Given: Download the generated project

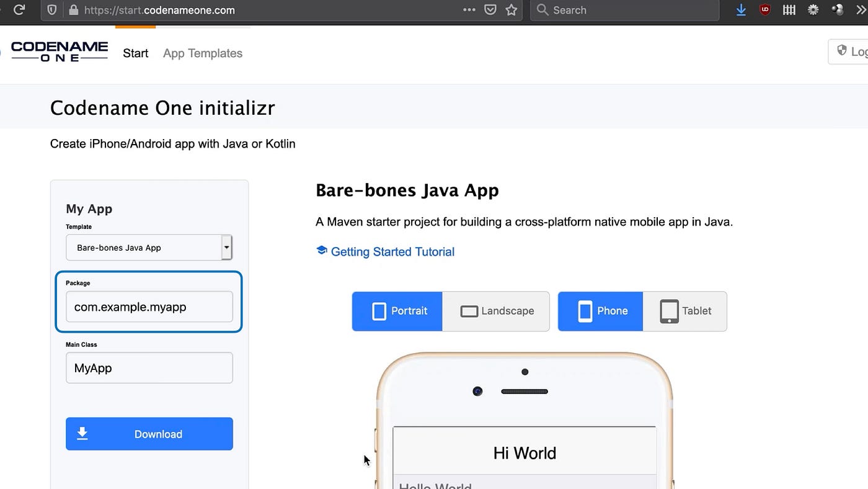Looking at the screenshot, I should [149, 434].
